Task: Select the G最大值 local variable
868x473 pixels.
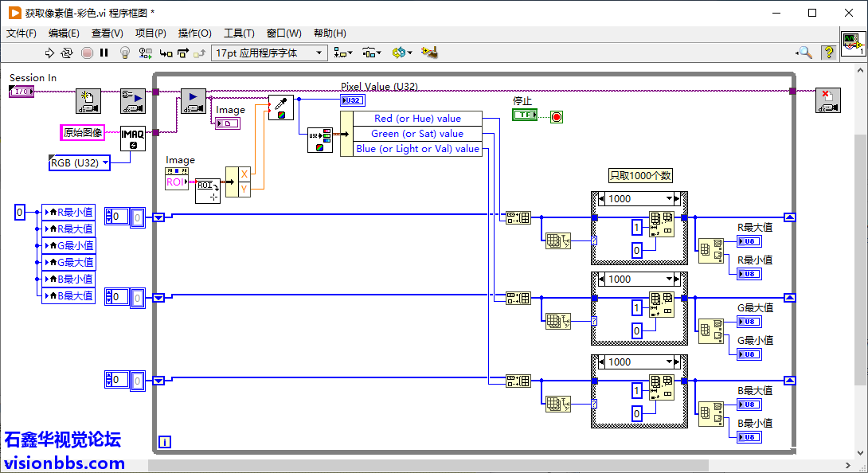Action: (68, 262)
